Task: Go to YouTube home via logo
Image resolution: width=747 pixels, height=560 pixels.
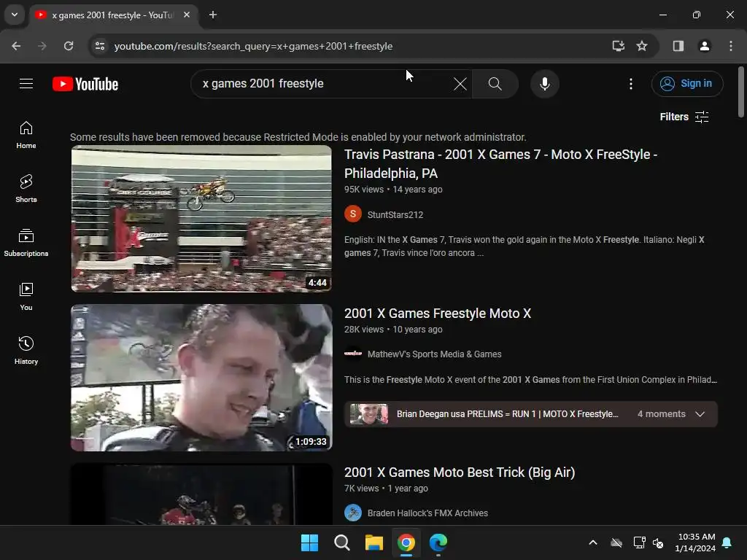Action: 85,84
